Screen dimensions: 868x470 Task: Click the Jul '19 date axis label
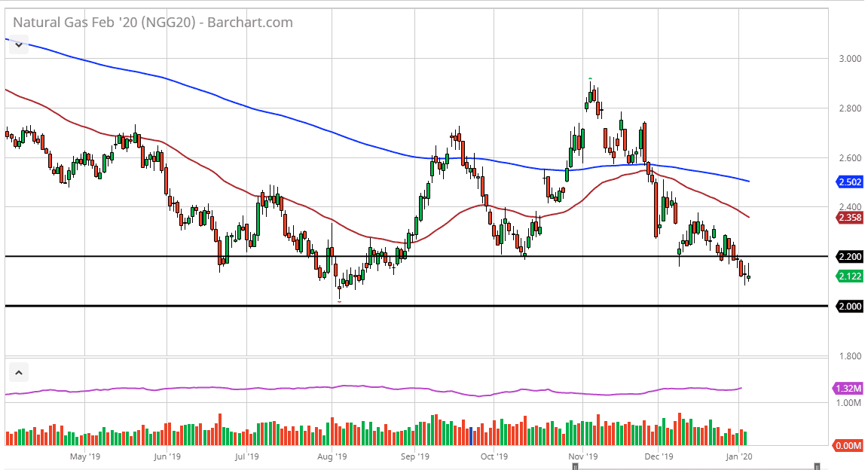(x=247, y=456)
